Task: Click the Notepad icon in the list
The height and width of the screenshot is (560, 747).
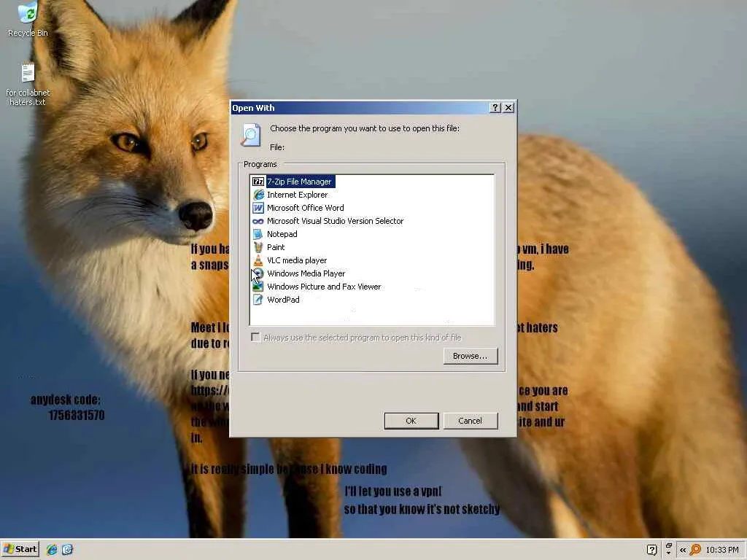Action: click(x=258, y=234)
